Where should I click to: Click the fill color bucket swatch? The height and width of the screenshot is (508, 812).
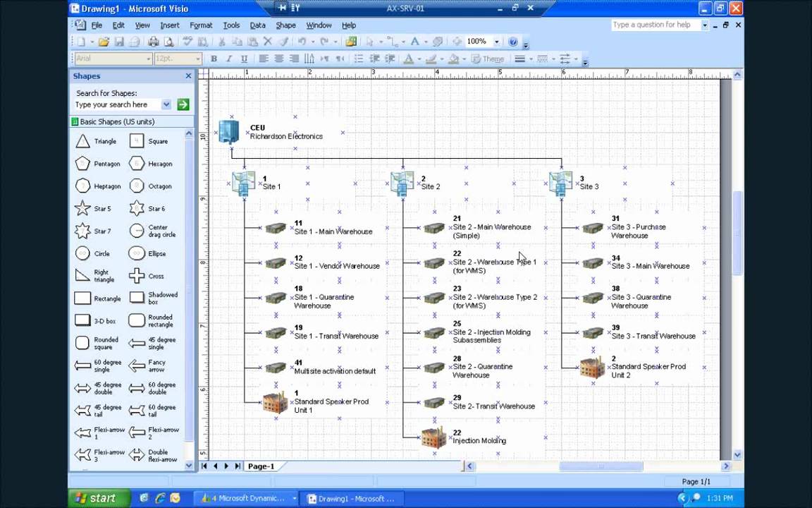click(x=454, y=59)
